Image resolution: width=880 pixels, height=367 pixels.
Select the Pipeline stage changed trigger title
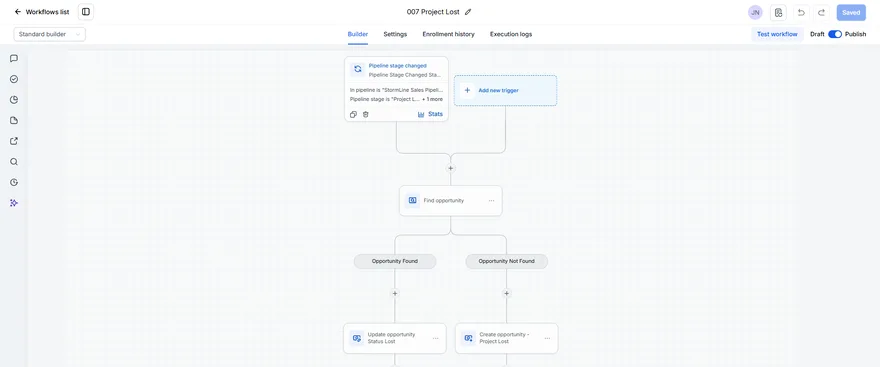[x=397, y=66]
